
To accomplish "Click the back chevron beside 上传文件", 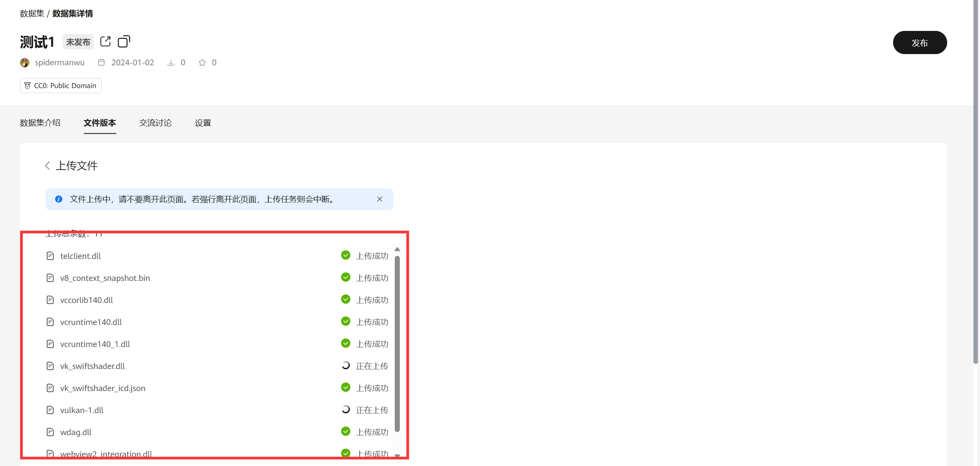I will pos(48,166).
